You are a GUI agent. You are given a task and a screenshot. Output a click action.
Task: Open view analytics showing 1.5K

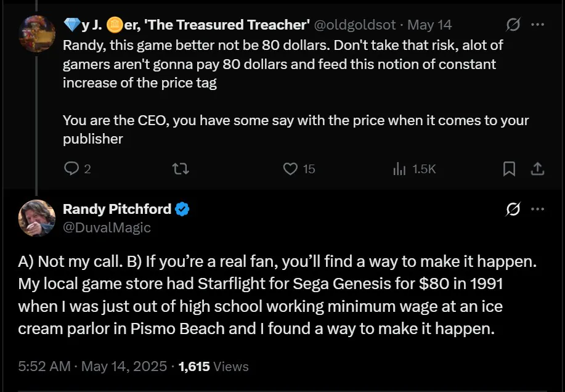click(399, 168)
